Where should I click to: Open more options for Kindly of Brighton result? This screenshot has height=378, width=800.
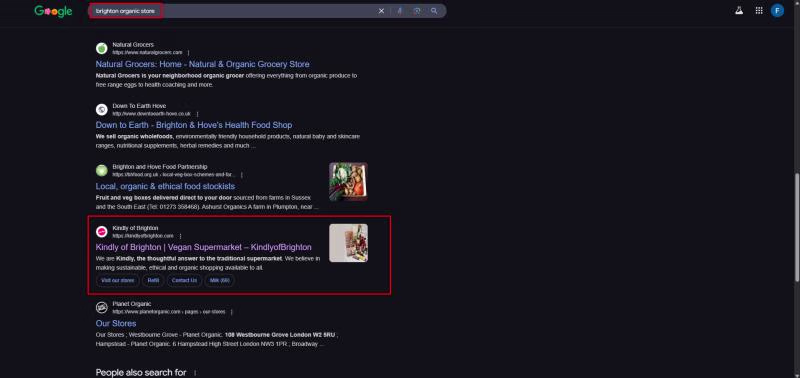pos(180,236)
